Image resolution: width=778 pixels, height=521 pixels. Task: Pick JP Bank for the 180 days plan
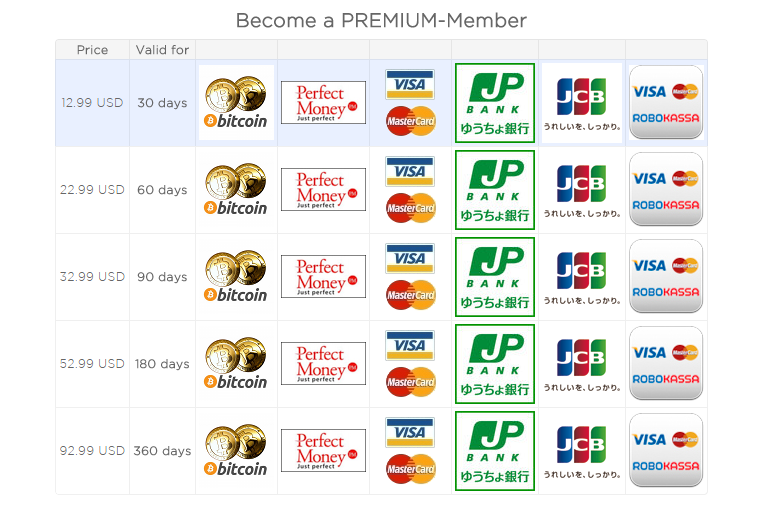(495, 364)
